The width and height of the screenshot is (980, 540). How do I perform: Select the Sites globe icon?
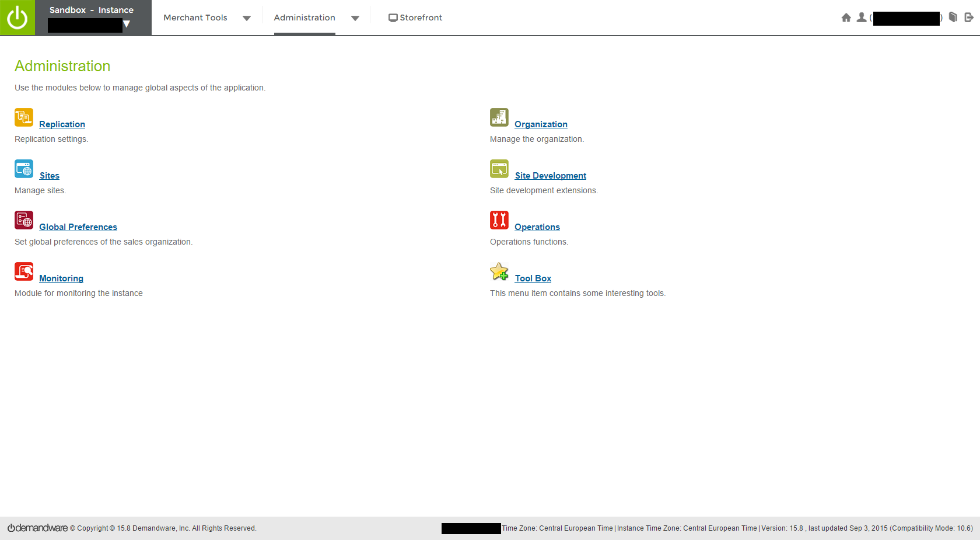[x=24, y=169]
